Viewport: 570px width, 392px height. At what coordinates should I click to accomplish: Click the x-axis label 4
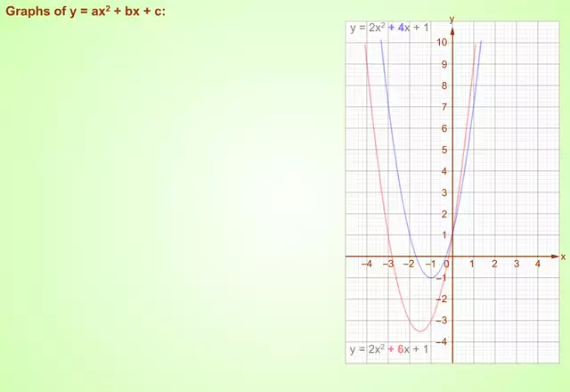[538, 264]
